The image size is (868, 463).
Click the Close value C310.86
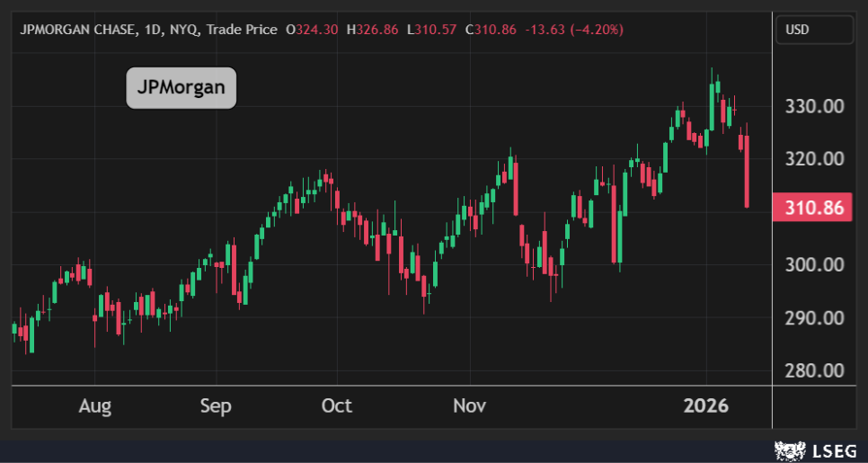tap(492, 30)
